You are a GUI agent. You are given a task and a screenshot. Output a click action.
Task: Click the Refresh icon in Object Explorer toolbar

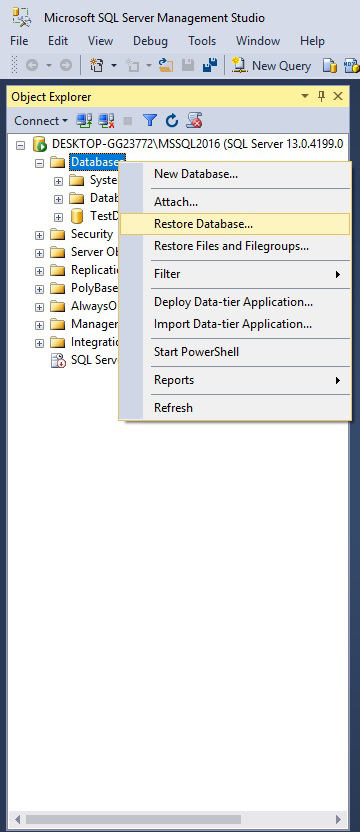172,121
